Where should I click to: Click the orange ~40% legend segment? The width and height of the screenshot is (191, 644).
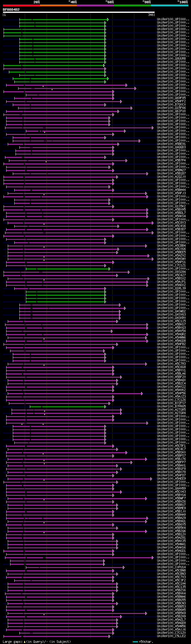pos(58,5)
